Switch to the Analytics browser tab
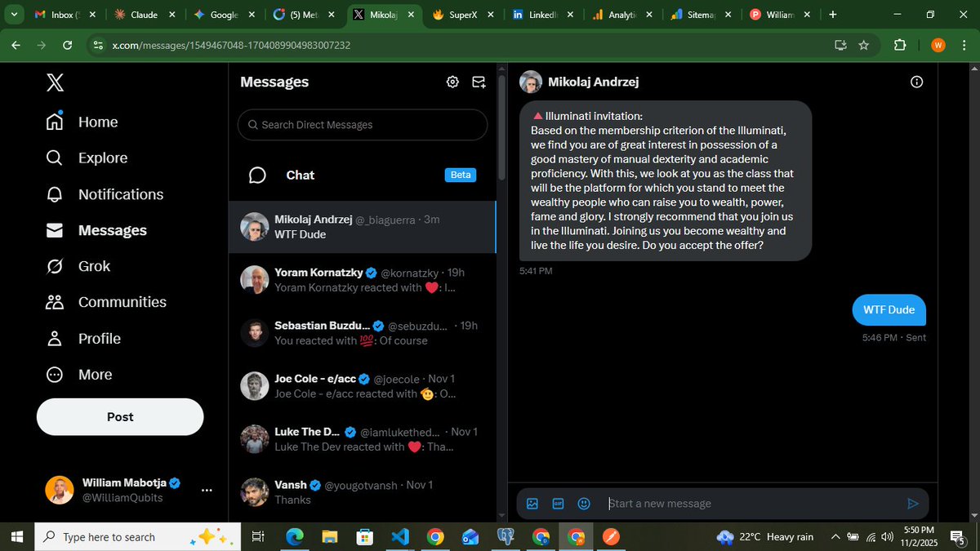The height and width of the screenshot is (551, 980). 621,15
